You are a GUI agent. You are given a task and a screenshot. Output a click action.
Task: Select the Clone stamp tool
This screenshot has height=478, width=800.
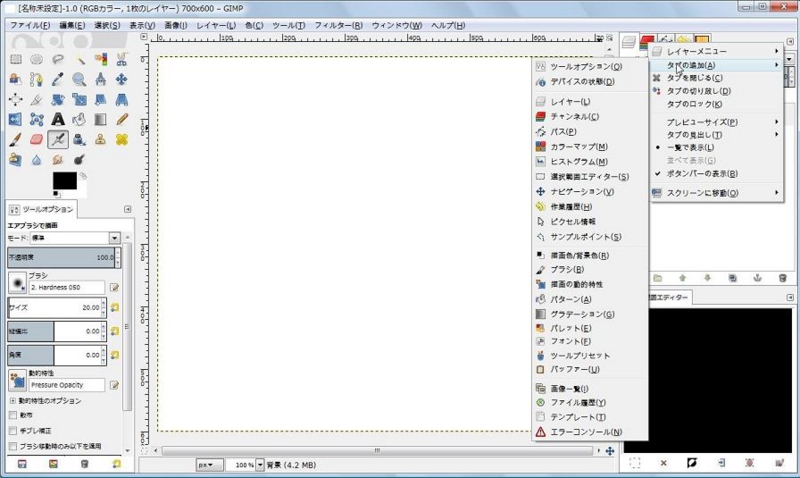[x=101, y=139]
